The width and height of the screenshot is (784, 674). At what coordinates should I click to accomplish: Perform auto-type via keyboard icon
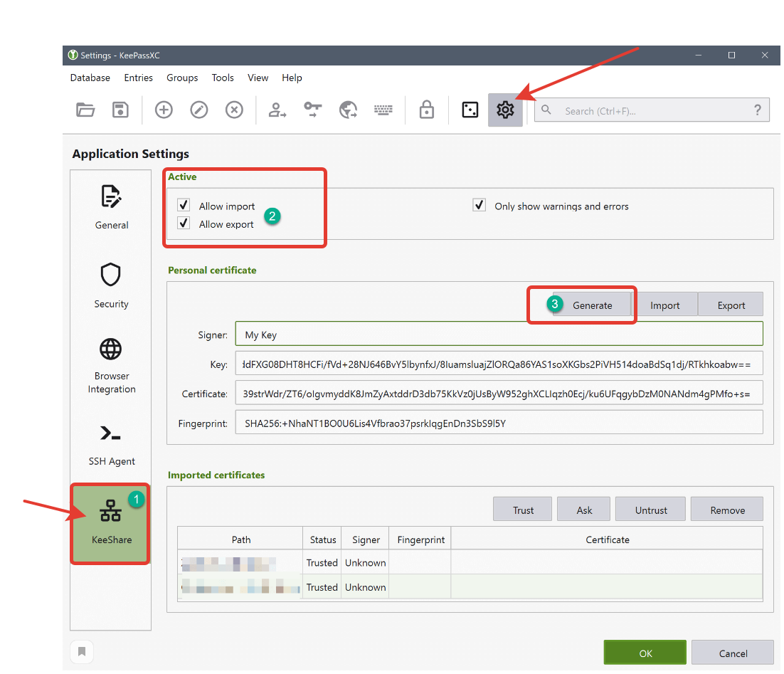[383, 110]
